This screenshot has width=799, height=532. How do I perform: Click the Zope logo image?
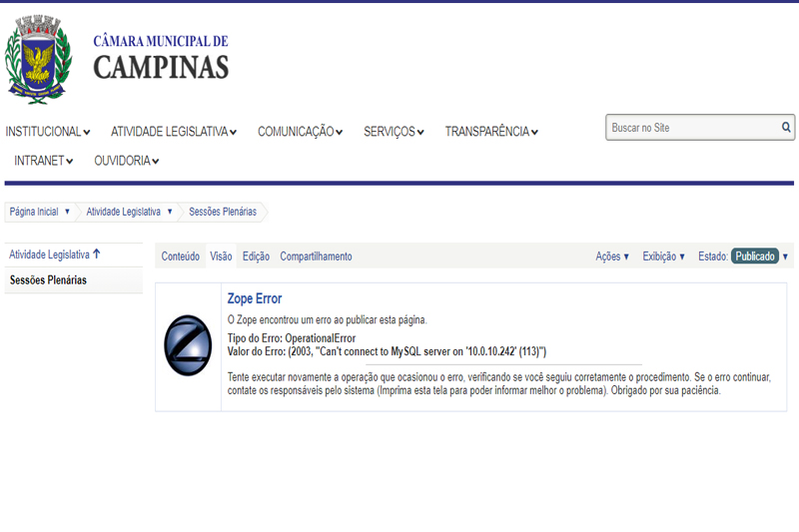pos(188,345)
